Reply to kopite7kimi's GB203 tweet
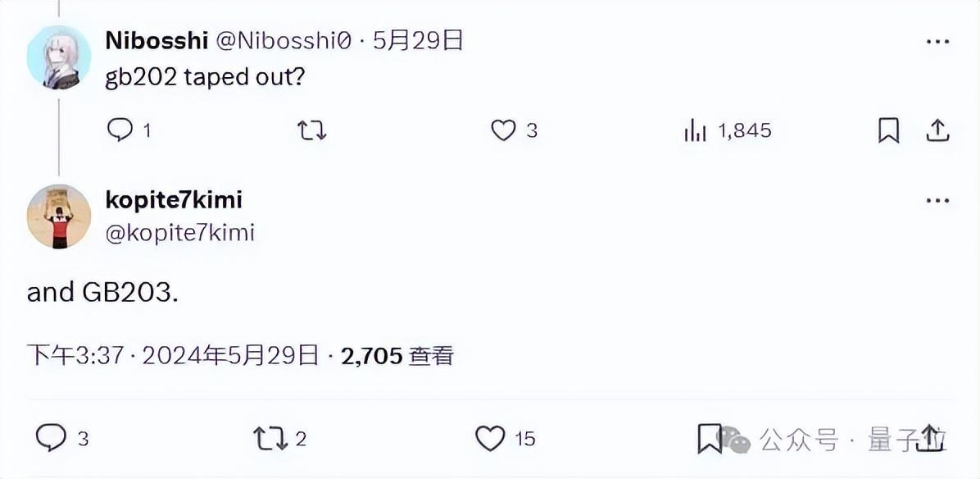 click(x=51, y=438)
